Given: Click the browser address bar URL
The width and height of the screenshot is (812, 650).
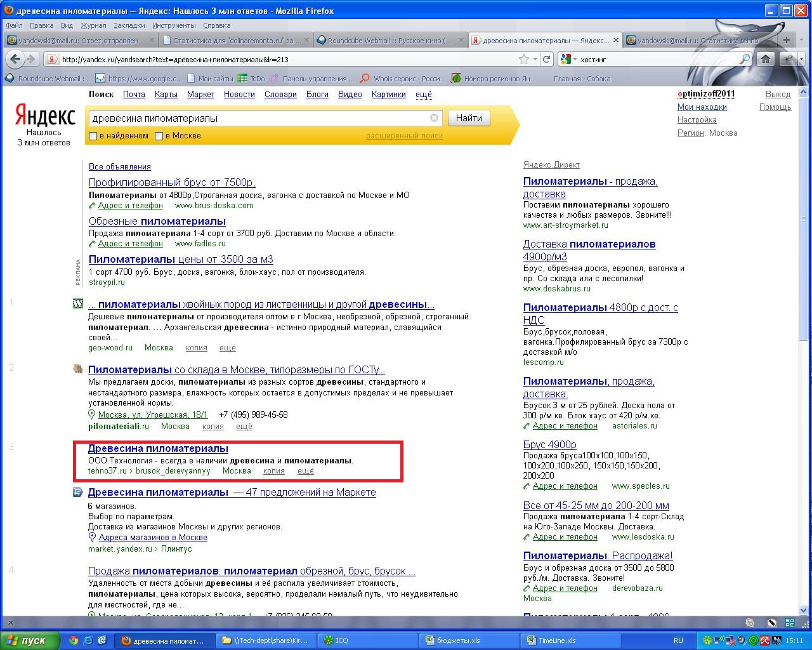Looking at the screenshot, I should [x=289, y=59].
